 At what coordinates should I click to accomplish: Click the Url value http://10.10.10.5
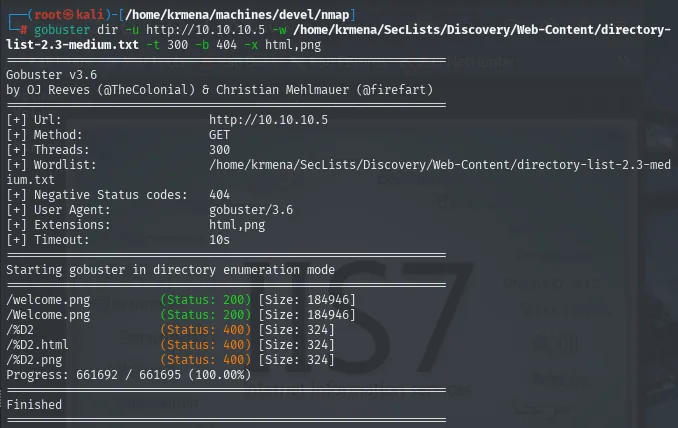269,120
